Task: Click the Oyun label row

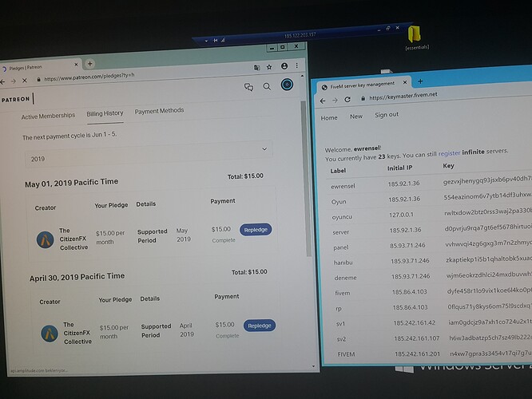Action: (x=339, y=202)
